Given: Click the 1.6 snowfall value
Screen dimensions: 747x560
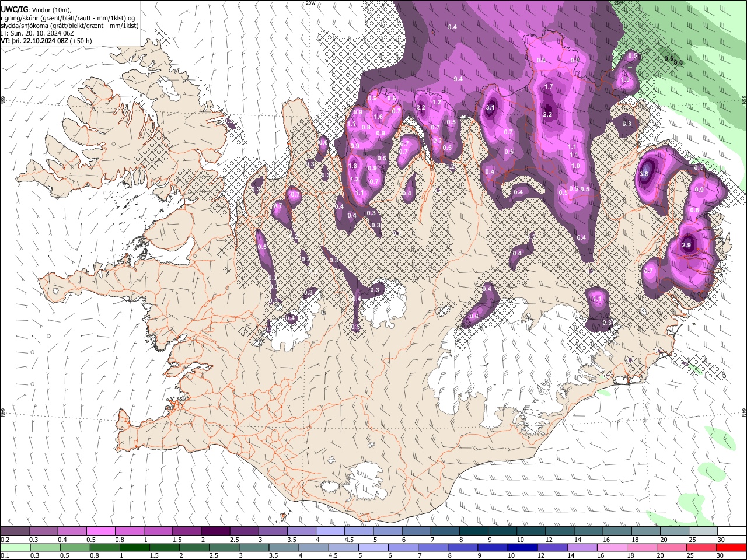Looking at the screenshot, I should 378,117.
